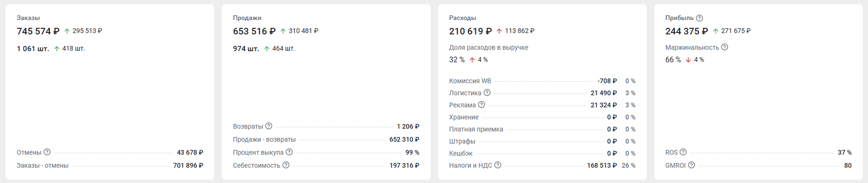Screen dimensions: 868x183
Task: Open the Возвраты help tooltip icon
Action: (268, 126)
